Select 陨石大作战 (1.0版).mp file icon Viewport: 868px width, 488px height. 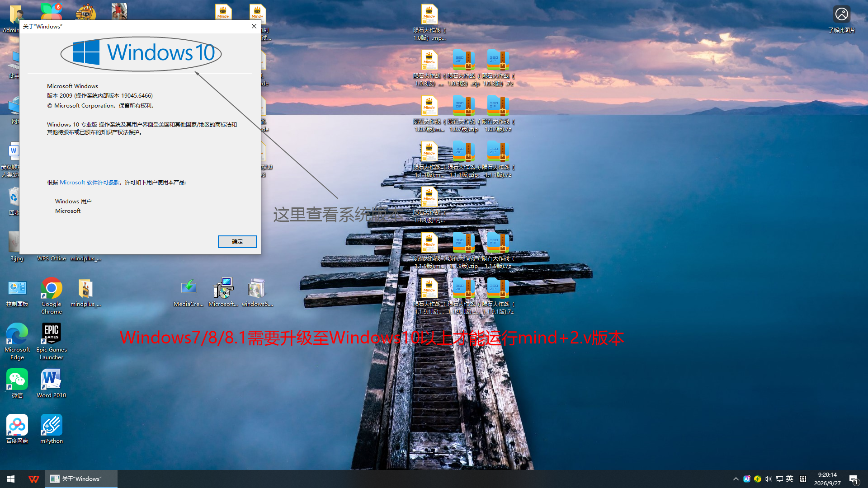429,23
